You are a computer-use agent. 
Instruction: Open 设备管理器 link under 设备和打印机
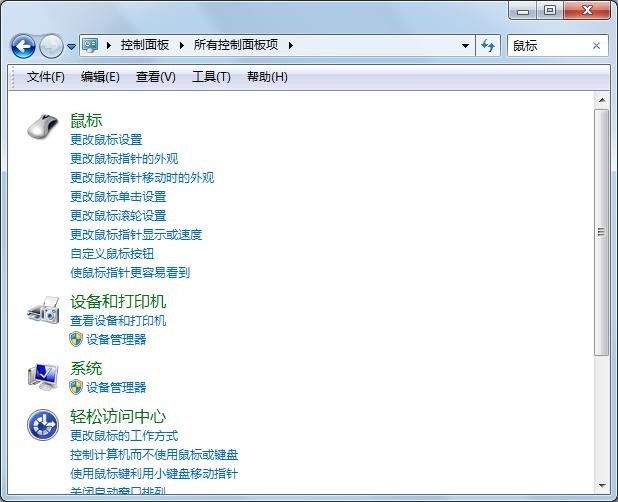[116, 339]
